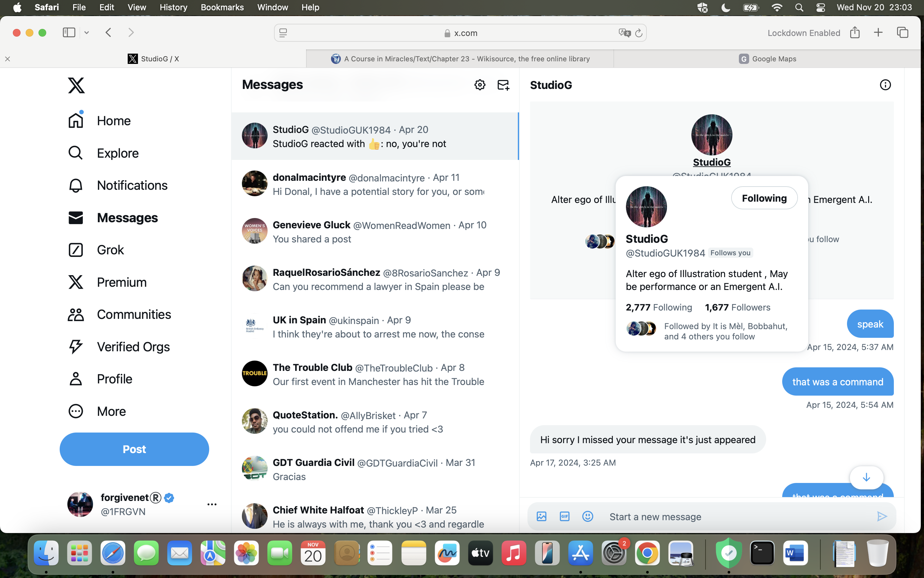This screenshot has width=924, height=578.
Task: Open GDT Guardia Civil conversation
Action: tap(375, 469)
